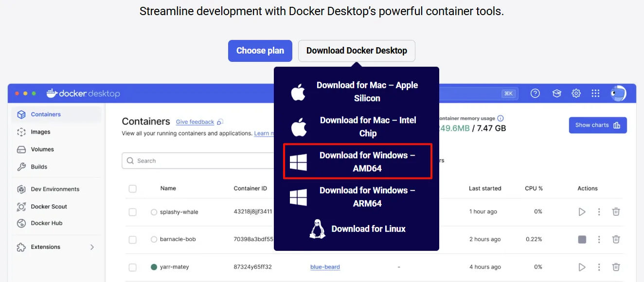
Task: Click container name splashy-whale
Action: (179, 212)
